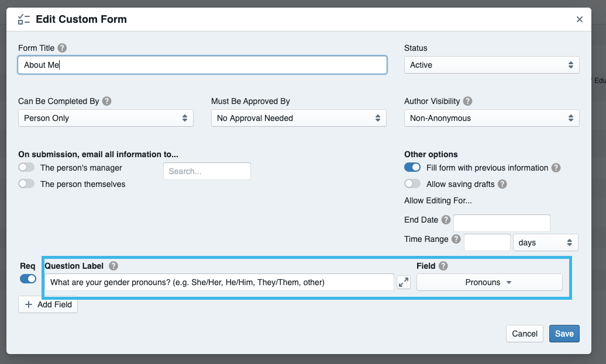
Task: Click the Allow saving drafts help icon
Action: click(x=502, y=184)
